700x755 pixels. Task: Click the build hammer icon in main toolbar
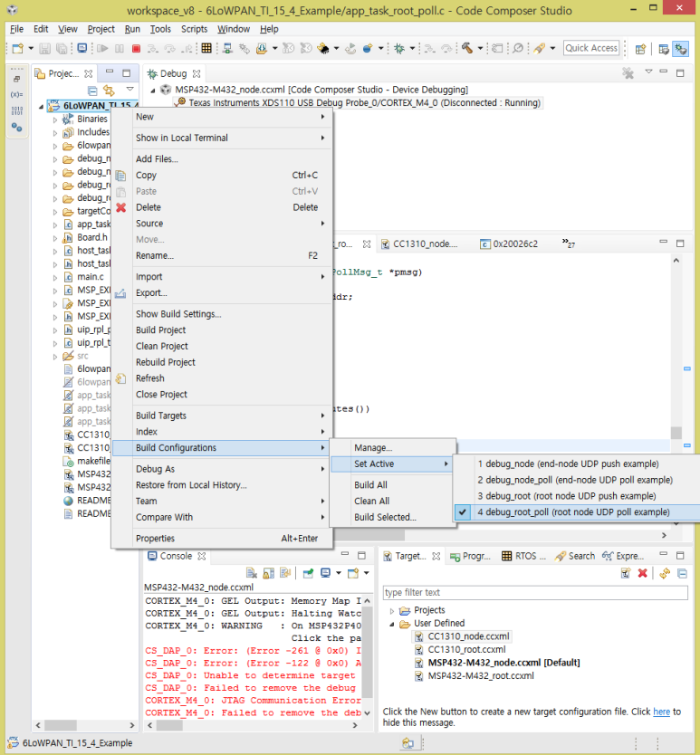467,48
